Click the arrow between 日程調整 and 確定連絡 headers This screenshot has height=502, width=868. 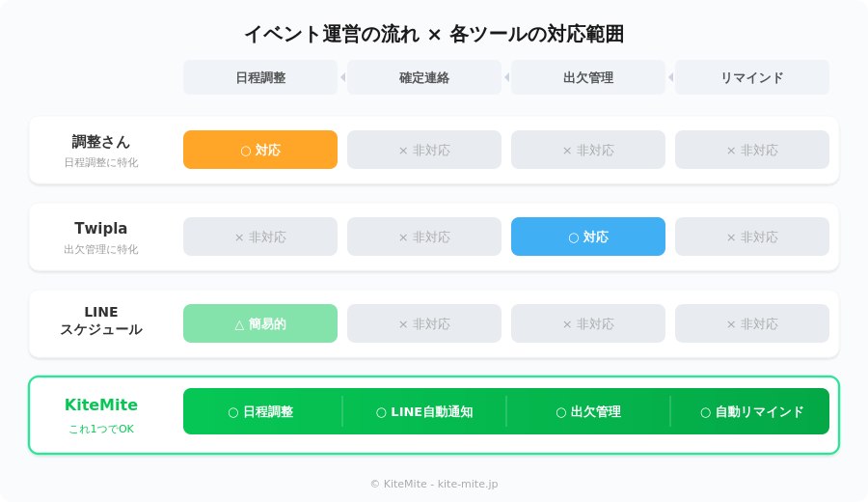[x=342, y=77]
